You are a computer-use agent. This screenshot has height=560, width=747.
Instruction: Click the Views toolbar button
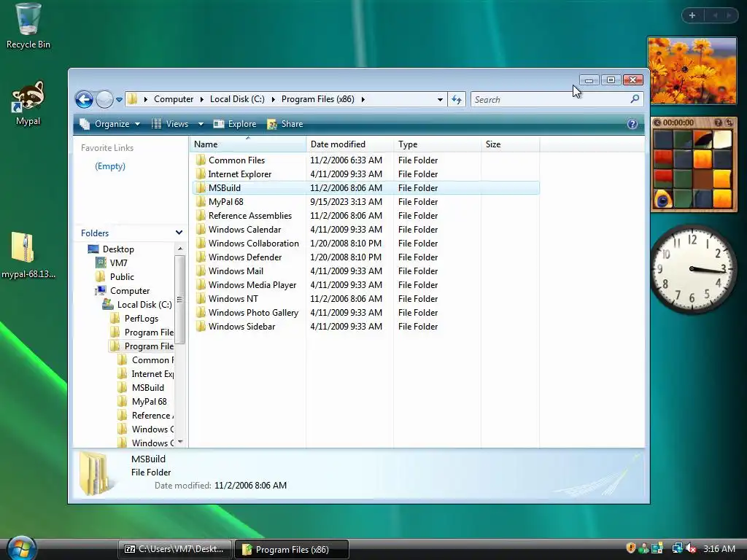pos(171,124)
